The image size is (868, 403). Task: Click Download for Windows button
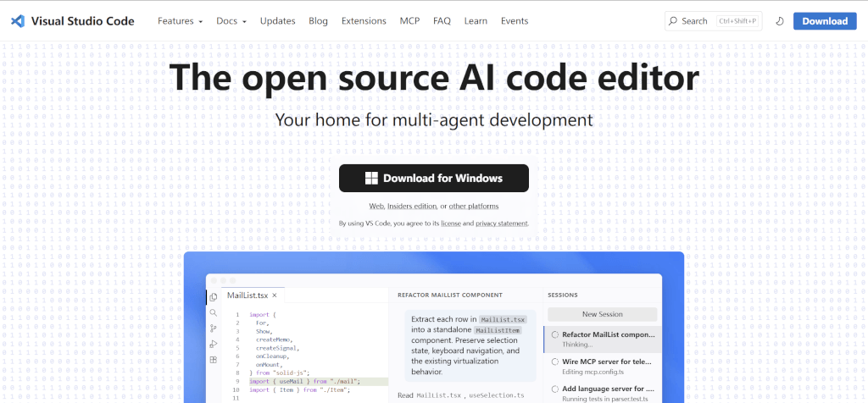point(433,178)
